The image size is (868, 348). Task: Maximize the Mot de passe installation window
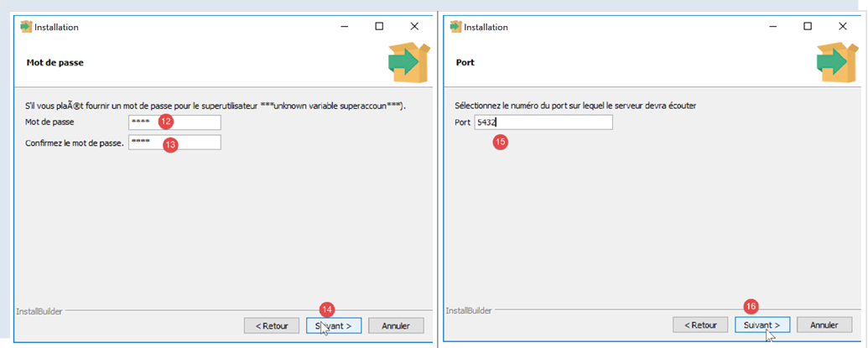[x=379, y=27]
